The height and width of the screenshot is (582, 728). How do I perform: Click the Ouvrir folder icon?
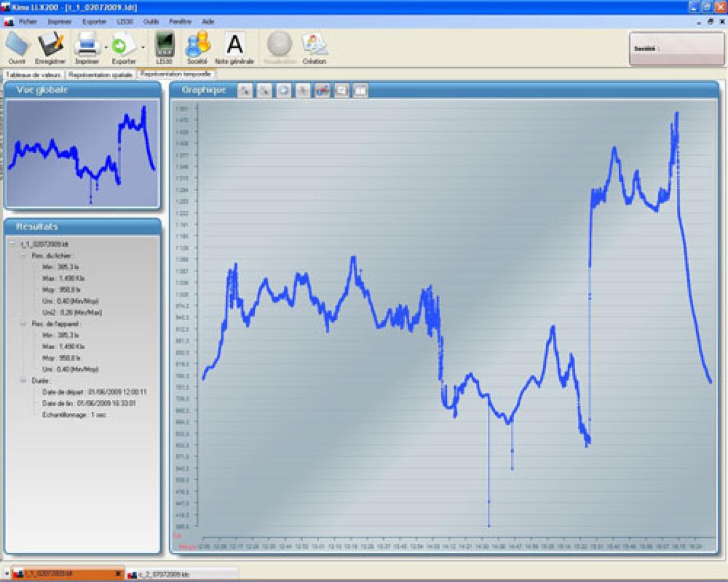(17, 45)
